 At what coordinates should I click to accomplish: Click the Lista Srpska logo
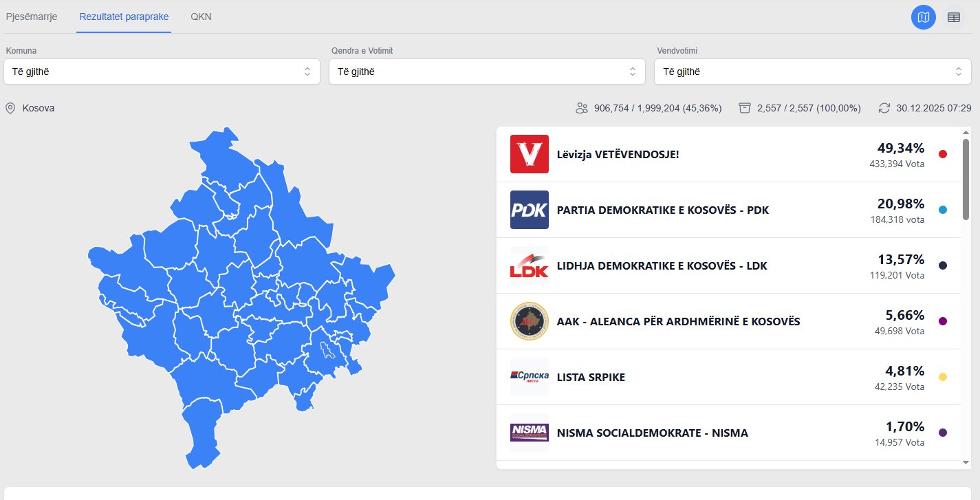(x=530, y=377)
